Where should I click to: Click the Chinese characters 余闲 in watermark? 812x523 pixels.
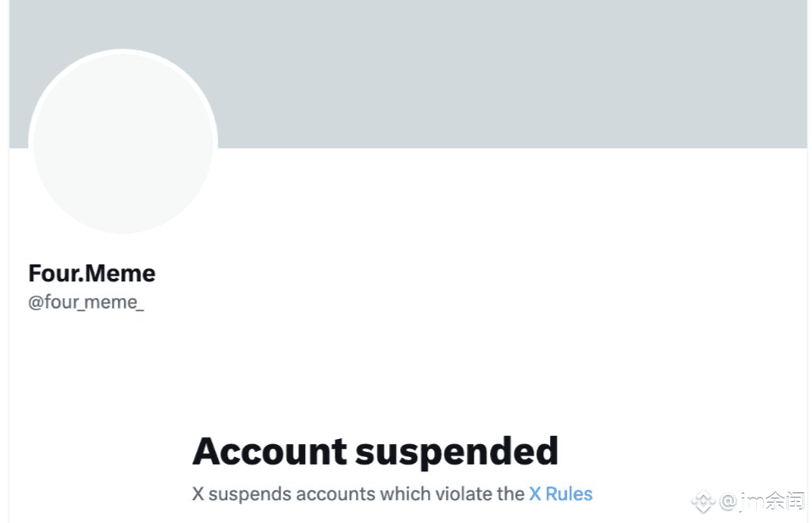[785, 501]
